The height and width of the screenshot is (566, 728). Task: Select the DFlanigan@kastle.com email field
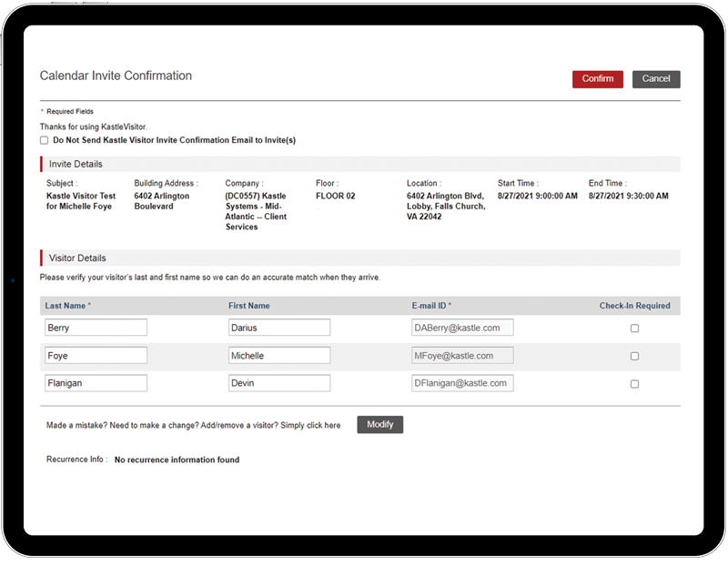coord(462,383)
